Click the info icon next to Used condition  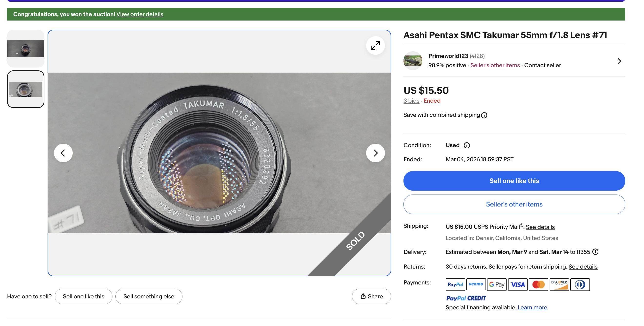[466, 145]
